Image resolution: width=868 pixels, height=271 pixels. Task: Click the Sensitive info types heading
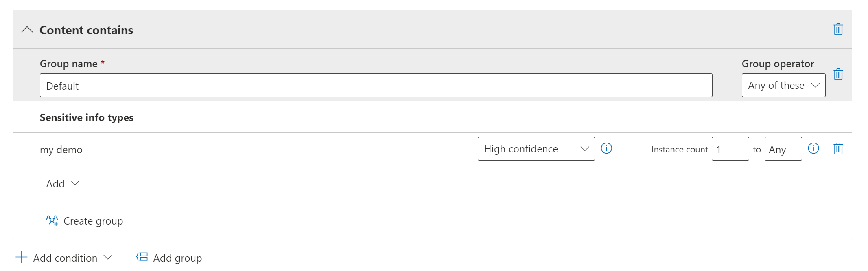[86, 117]
